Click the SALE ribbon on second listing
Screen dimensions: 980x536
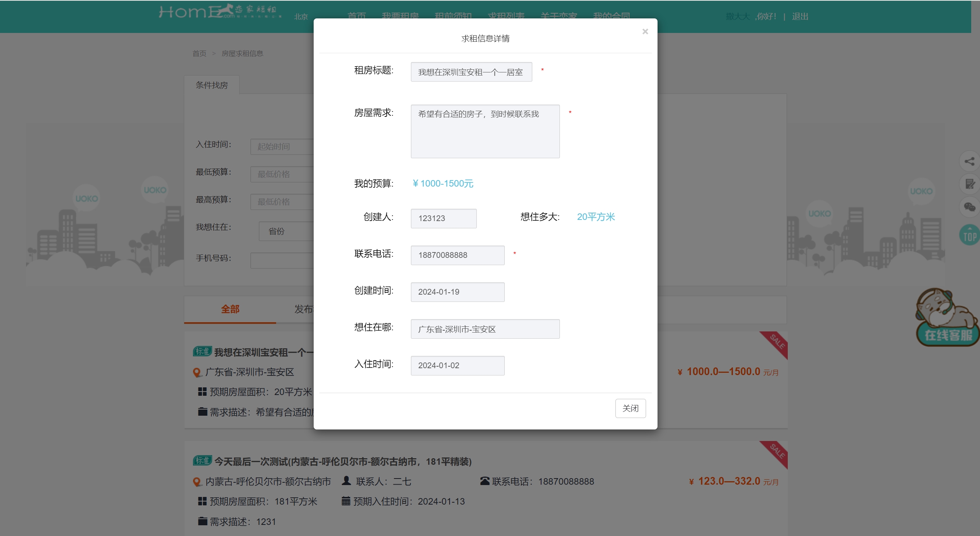coord(777,452)
